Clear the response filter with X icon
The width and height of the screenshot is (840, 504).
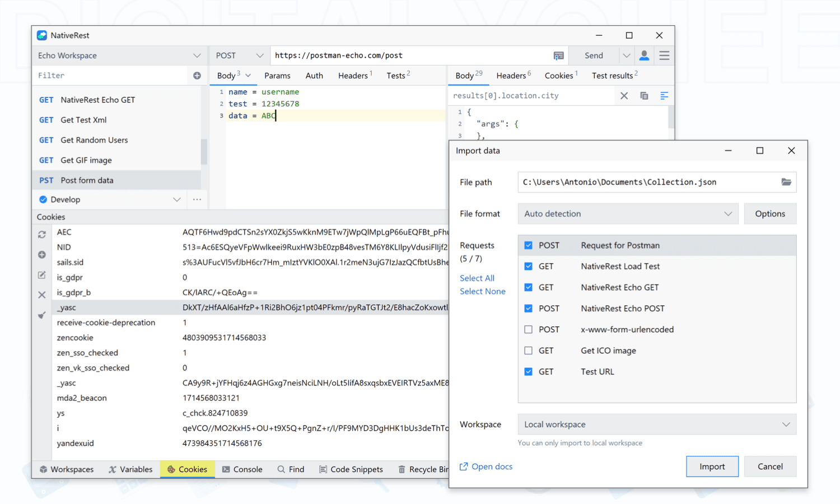[x=624, y=96]
